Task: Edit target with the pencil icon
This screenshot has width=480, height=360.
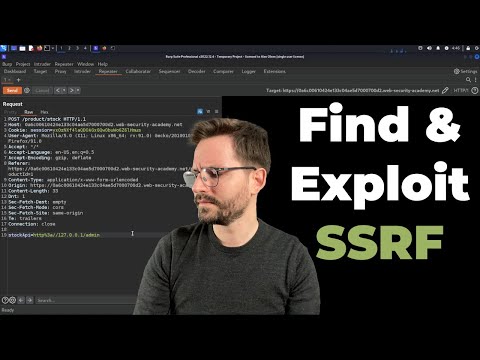Action: (445, 90)
